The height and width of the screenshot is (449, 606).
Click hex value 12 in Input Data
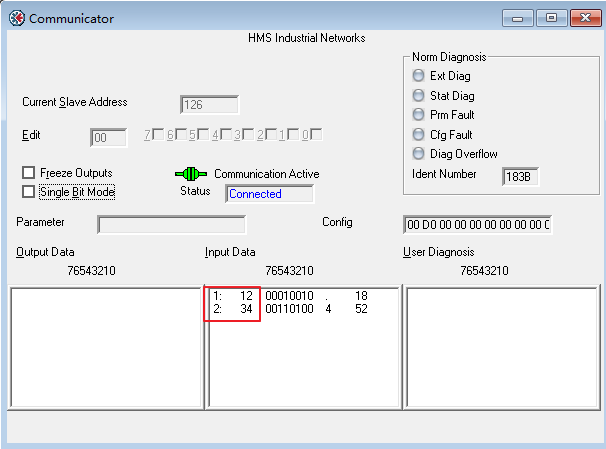point(246,296)
